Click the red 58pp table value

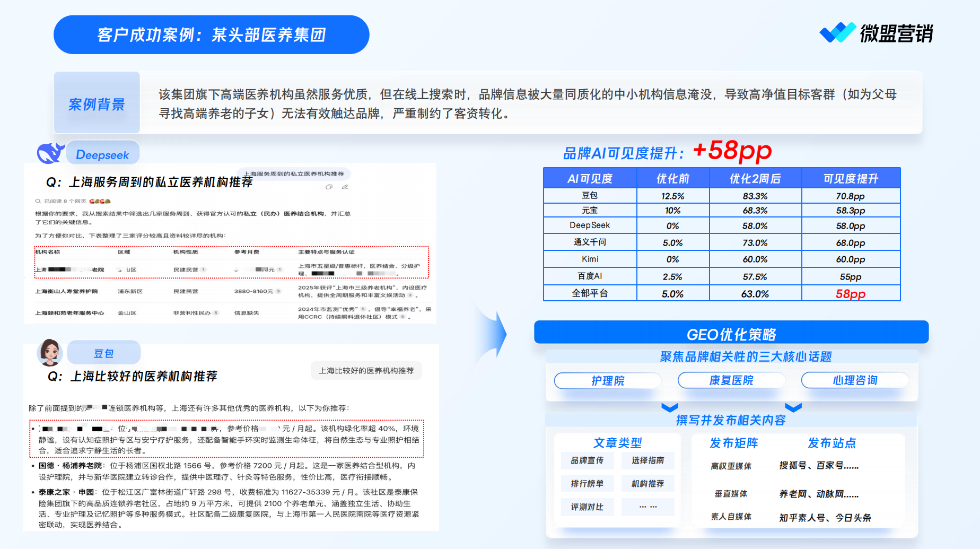pyautogui.click(x=850, y=294)
